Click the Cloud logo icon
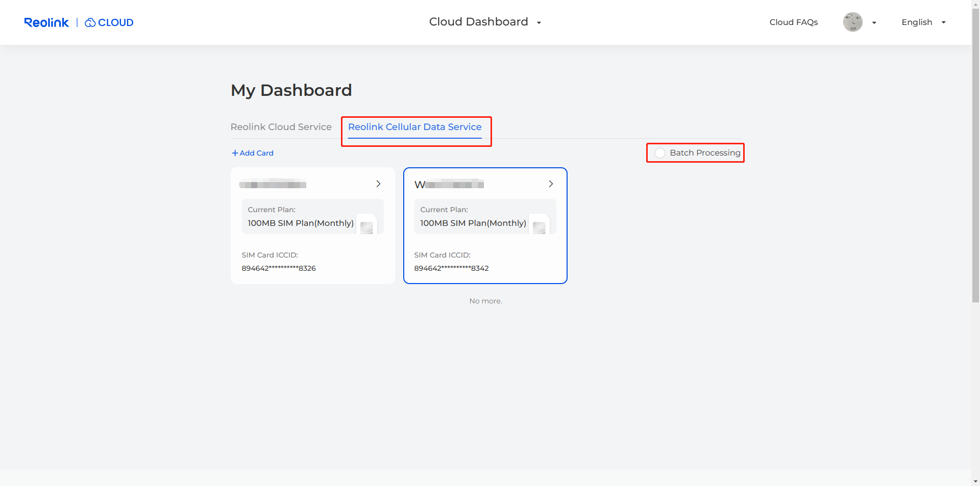 [90, 22]
